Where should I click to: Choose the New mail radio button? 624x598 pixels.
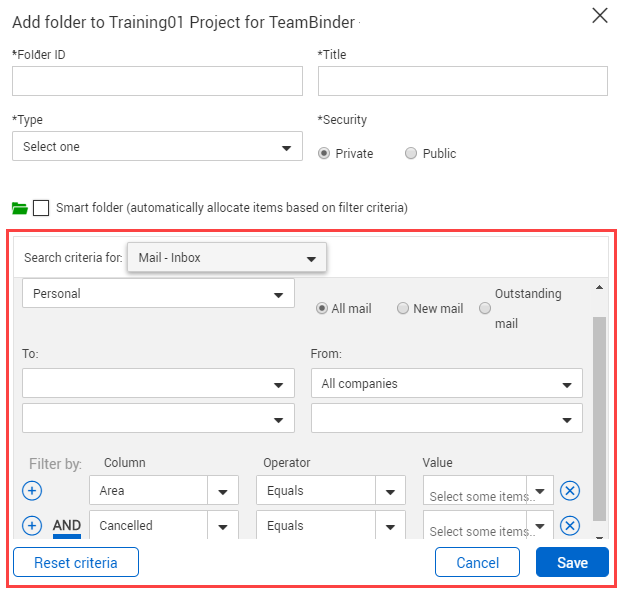[x=403, y=308]
